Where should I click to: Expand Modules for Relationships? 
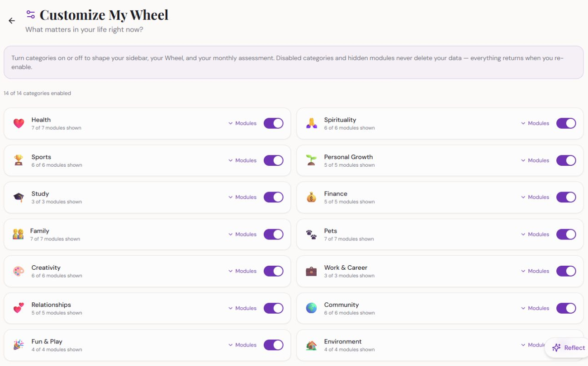[242, 308]
